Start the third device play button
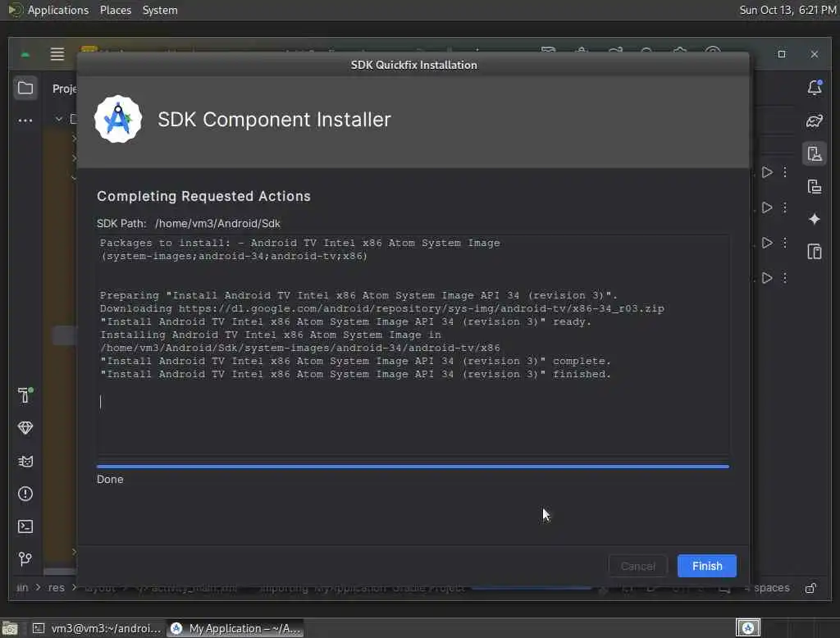 coord(767,243)
